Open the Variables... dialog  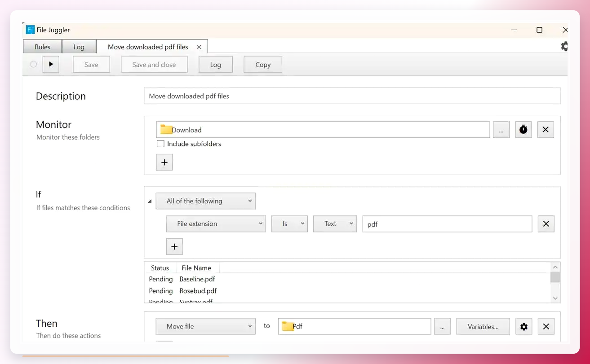(x=483, y=327)
